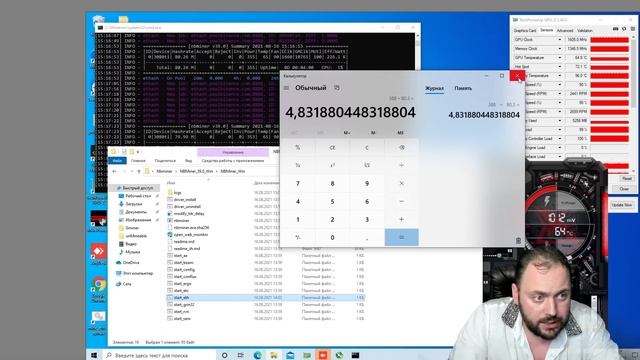The image size is (640, 360).
Task: Click GPU-Z refresh icon
Action: [624, 29]
